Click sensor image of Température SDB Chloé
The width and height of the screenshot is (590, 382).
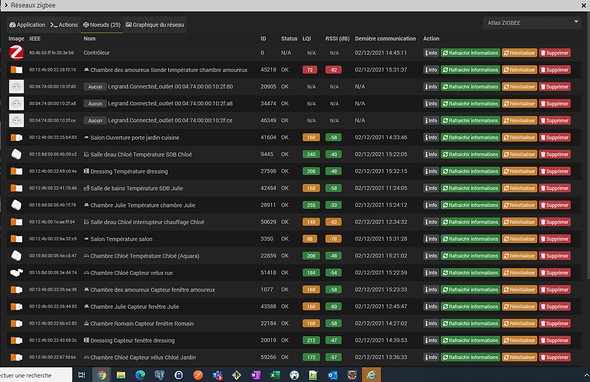16,154
